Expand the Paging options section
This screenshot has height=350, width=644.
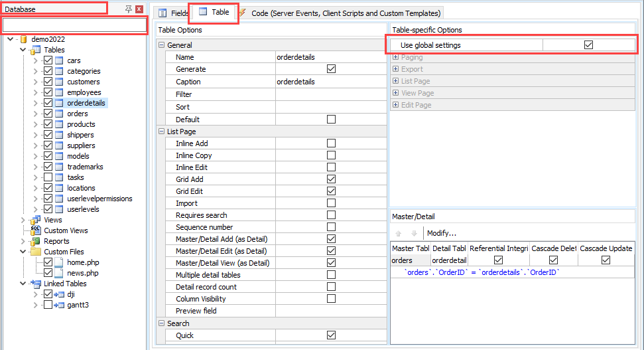396,57
